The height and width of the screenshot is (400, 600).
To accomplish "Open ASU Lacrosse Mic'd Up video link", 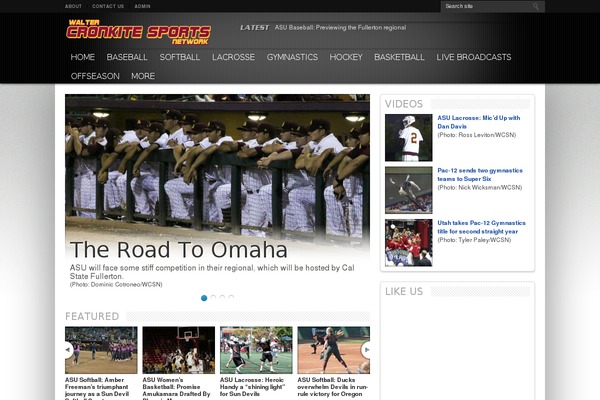I will 479,122.
